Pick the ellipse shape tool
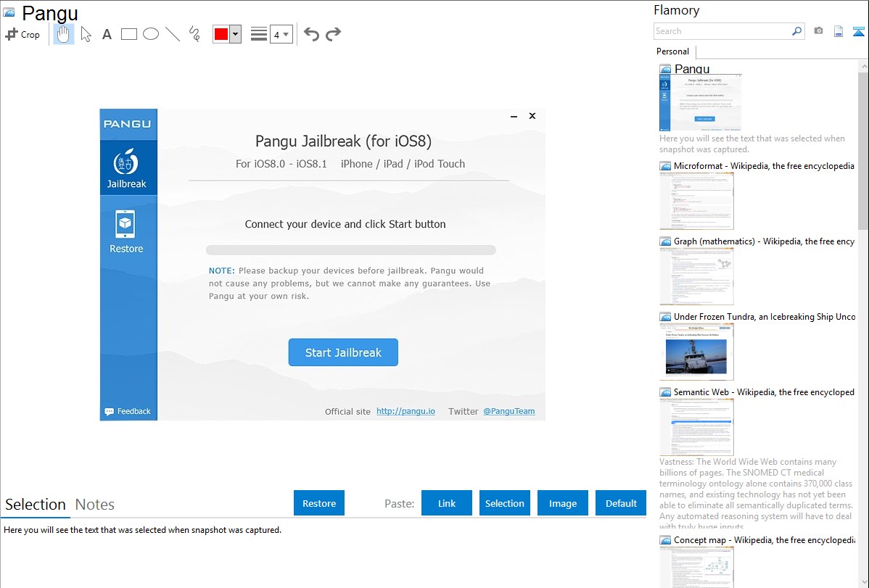 point(151,34)
